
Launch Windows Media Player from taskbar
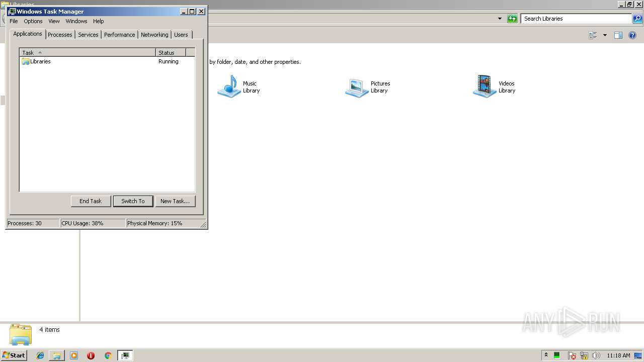coord(74,355)
